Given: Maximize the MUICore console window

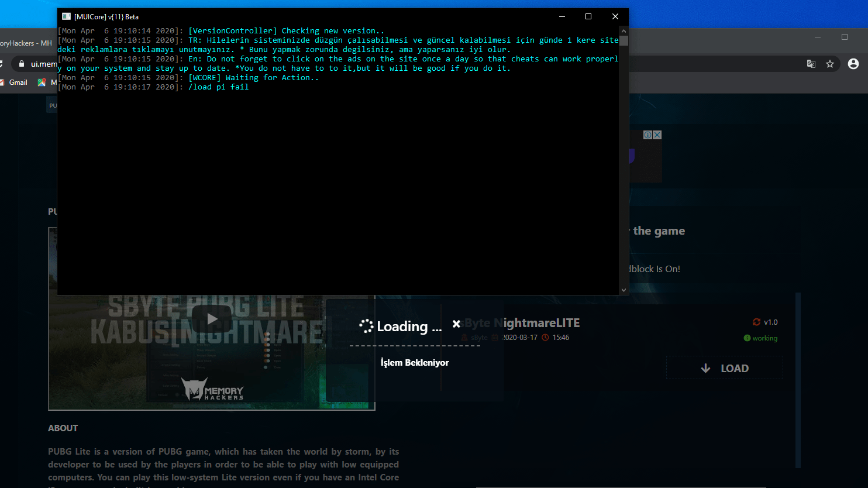Looking at the screenshot, I should (588, 16).
